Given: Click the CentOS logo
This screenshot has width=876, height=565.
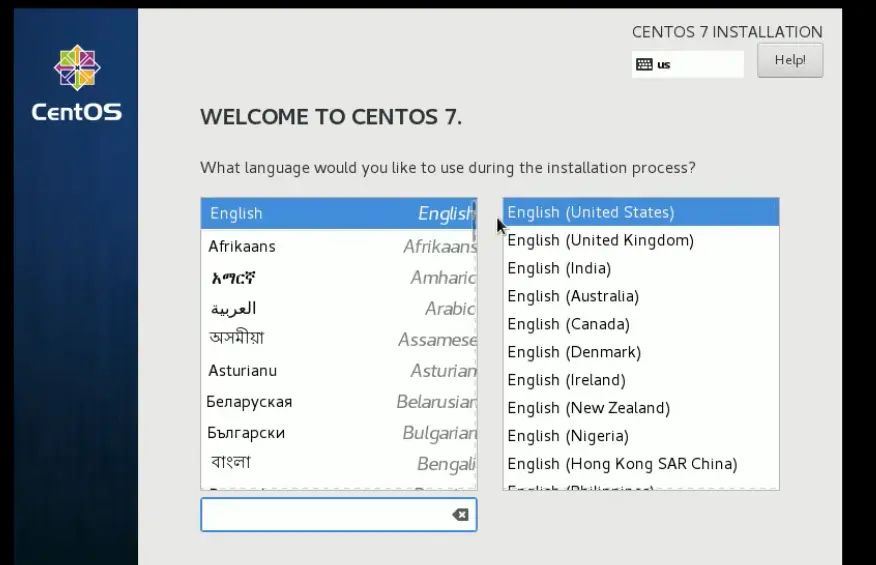Looking at the screenshot, I should point(77,83).
